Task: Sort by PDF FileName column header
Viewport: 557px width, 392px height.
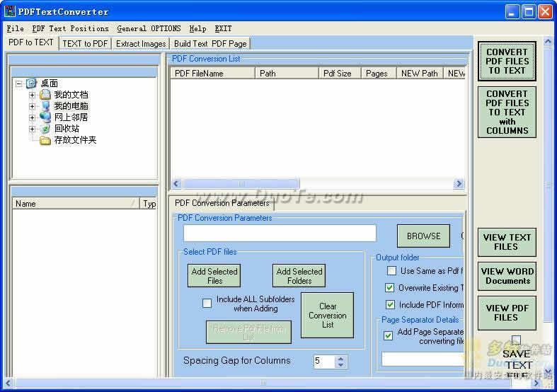Action: click(x=213, y=74)
